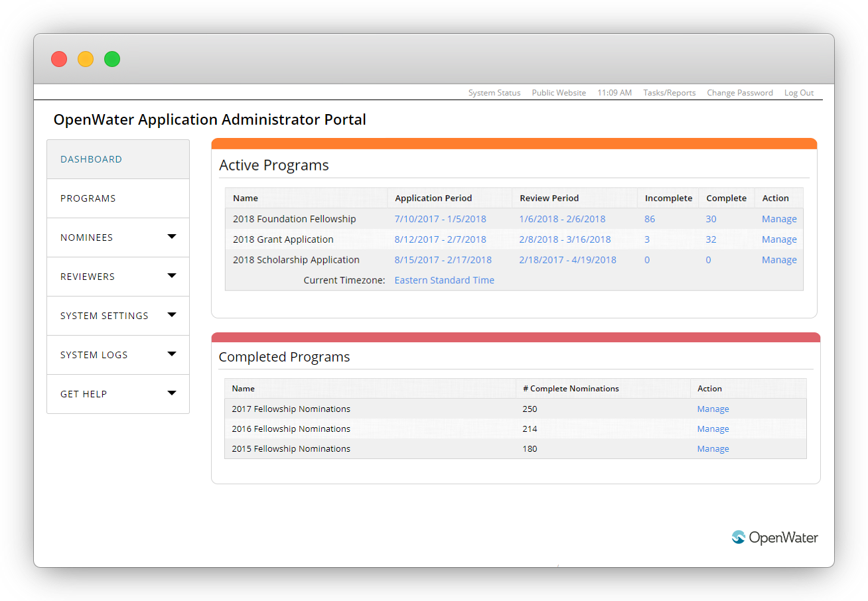
Task: Open Tasks/Reports in top bar
Action: [x=670, y=93]
